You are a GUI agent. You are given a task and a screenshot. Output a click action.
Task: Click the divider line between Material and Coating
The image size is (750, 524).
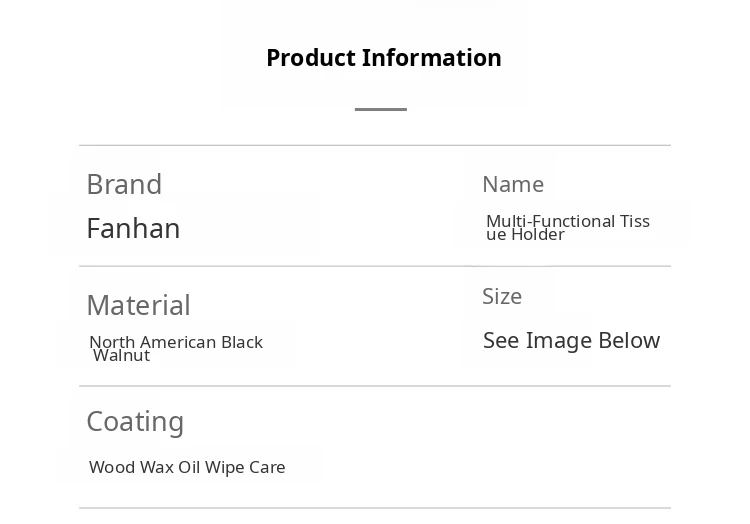pyautogui.click(x=374, y=386)
